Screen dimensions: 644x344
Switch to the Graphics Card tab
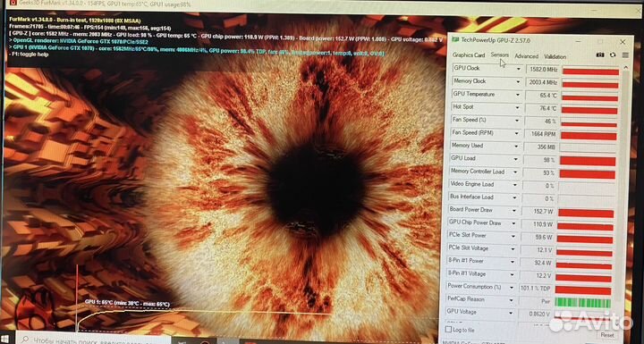[469, 55]
